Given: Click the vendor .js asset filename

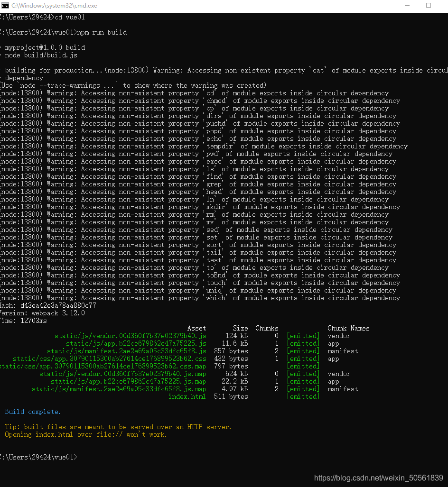Looking at the screenshot, I should tap(130, 336).
